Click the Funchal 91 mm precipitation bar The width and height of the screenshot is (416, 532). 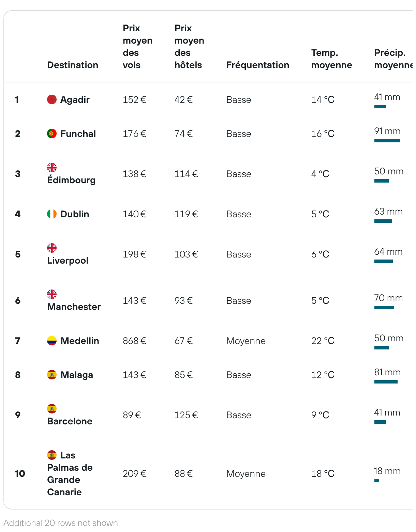(387, 141)
